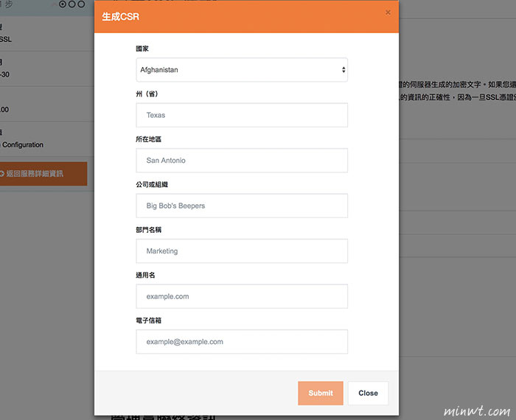Click the 國家 field label
The image size is (516, 420).
142,49
